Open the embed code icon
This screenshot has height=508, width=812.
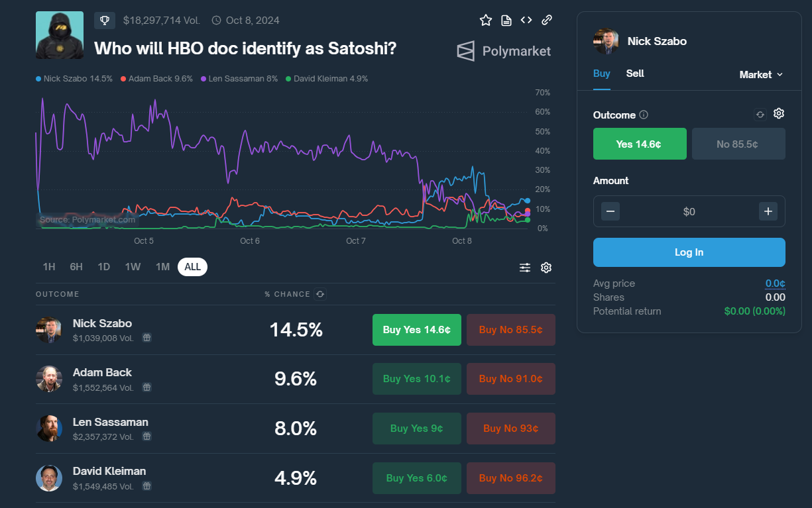point(526,21)
